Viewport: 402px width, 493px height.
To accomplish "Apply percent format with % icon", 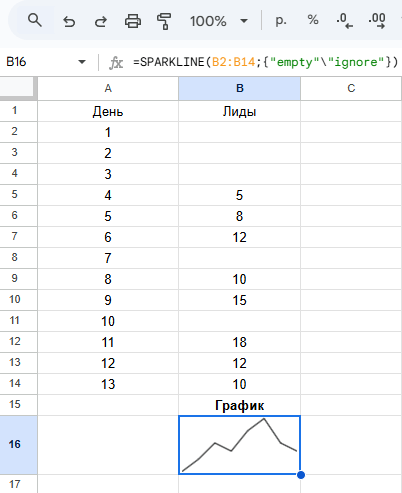I will click(313, 20).
